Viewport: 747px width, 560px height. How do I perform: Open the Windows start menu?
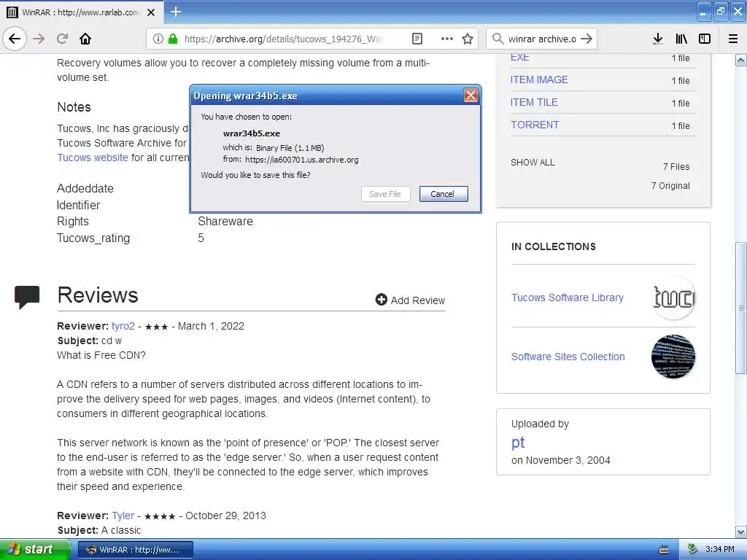pos(34,549)
